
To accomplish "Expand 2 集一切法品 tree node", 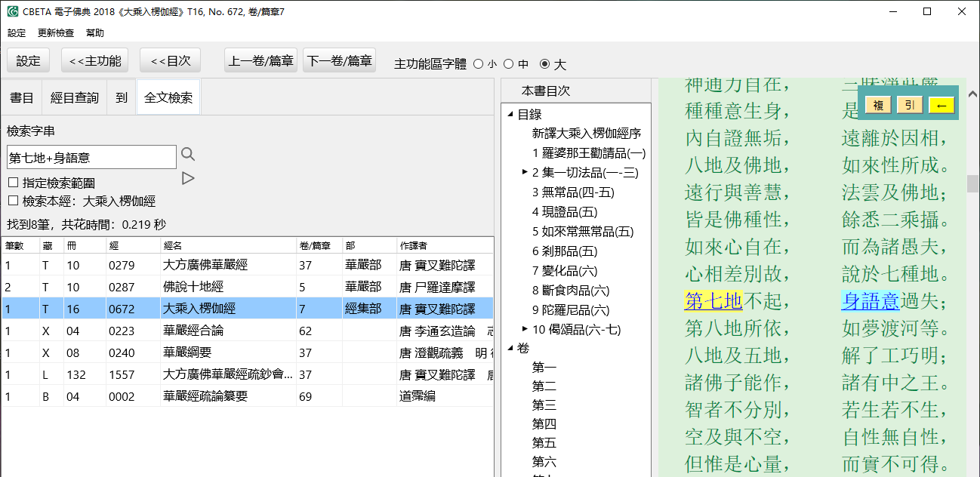I will 525,172.
